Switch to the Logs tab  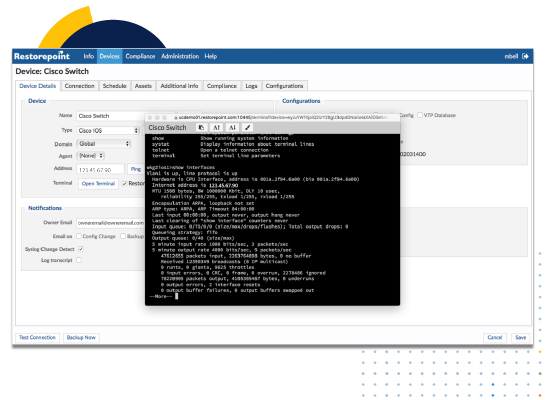point(251,86)
